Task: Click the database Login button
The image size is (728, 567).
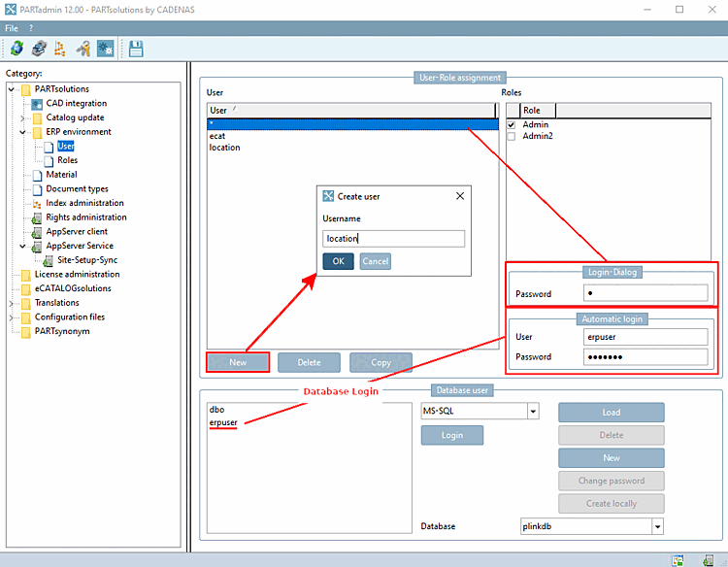Action: [452, 435]
